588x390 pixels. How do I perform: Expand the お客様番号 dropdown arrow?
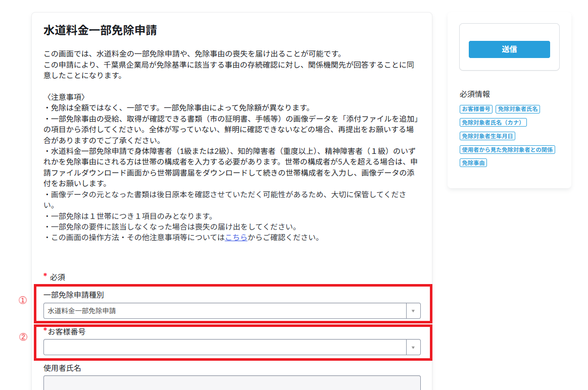(413, 347)
